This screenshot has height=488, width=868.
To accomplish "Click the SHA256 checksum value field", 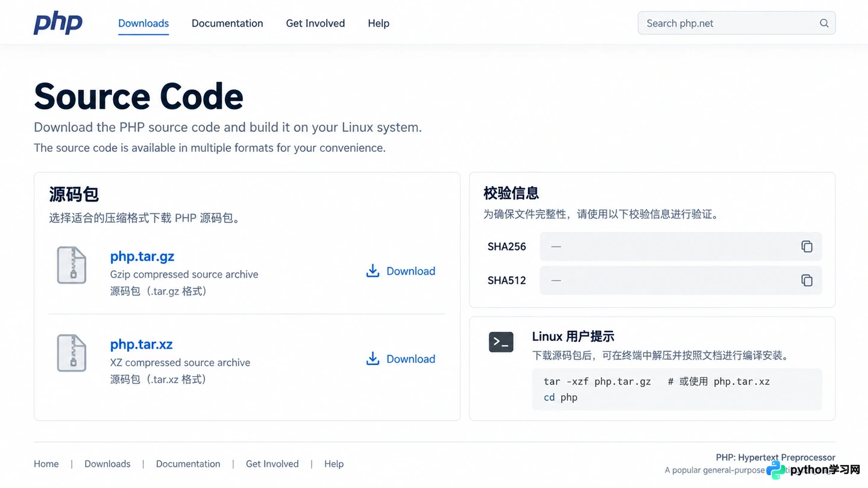I will [681, 246].
